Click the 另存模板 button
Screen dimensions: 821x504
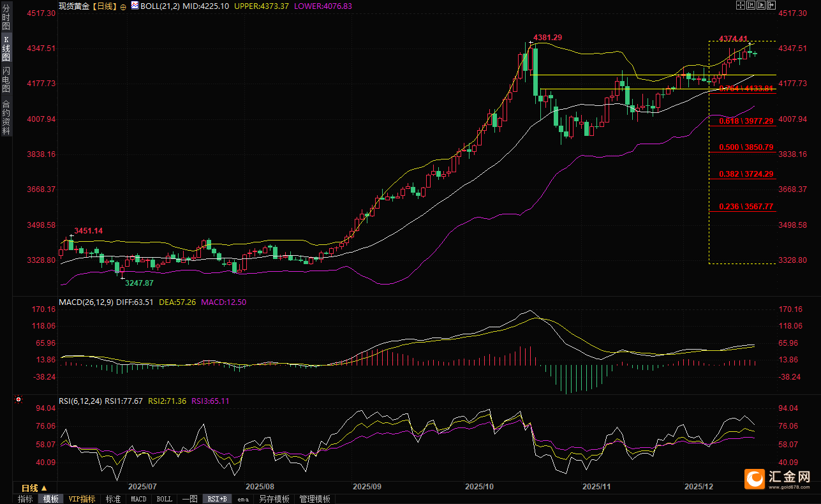[x=274, y=499]
